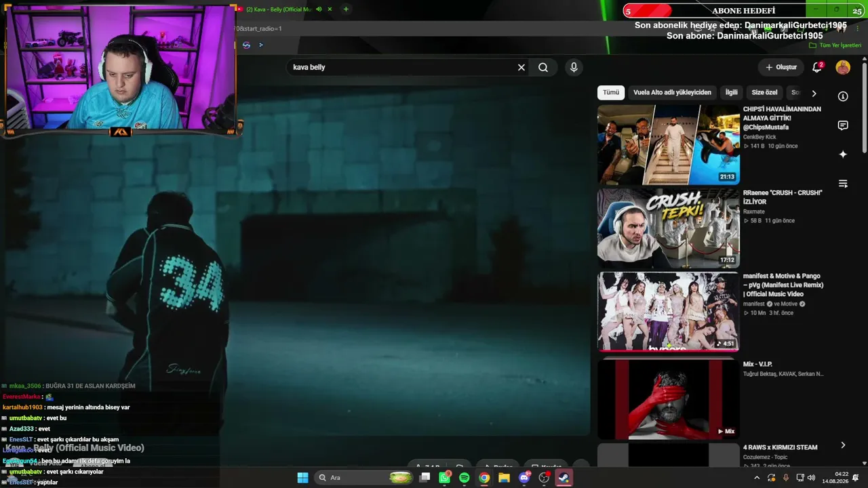Start voice search with the microphone
Screen dimensions: 868x488
click(574, 68)
